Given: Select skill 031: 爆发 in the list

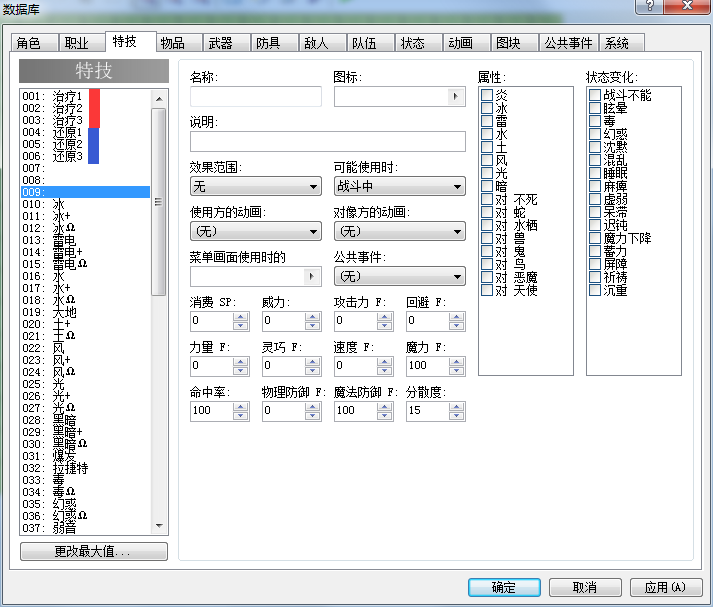Looking at the screenshot, I should tap(85, 456).
